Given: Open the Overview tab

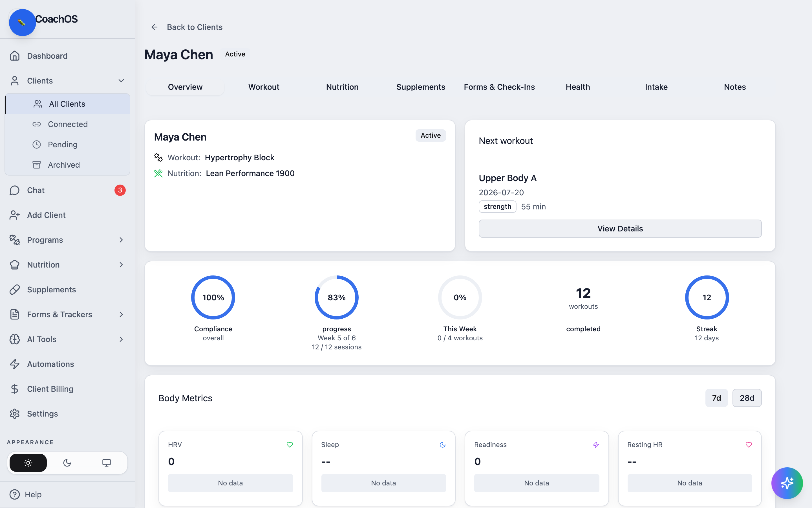Looking at the screenshot, I should (x=185, y=87).
